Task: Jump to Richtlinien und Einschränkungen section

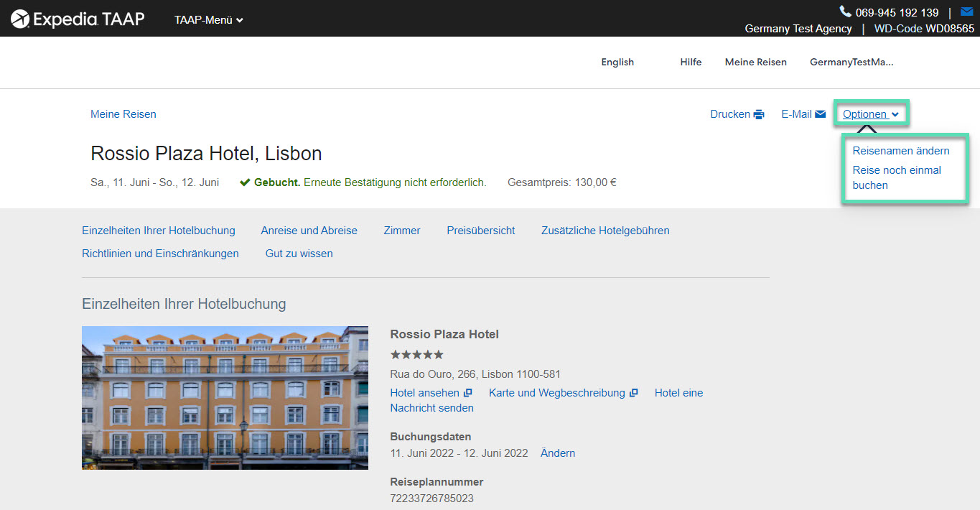Action: (x=160, y=254)
